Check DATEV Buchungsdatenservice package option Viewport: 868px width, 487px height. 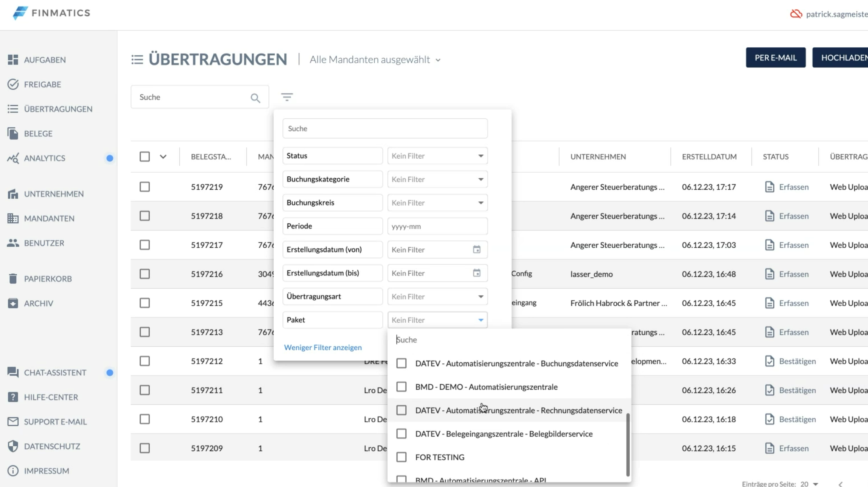pyautogui.click(x=401, y=363)
